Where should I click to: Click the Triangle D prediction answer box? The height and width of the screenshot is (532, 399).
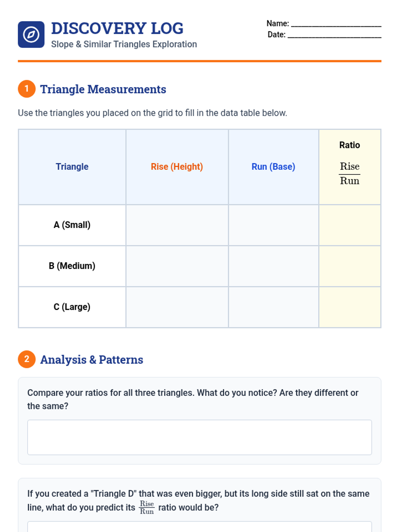[x=199, y=527]
